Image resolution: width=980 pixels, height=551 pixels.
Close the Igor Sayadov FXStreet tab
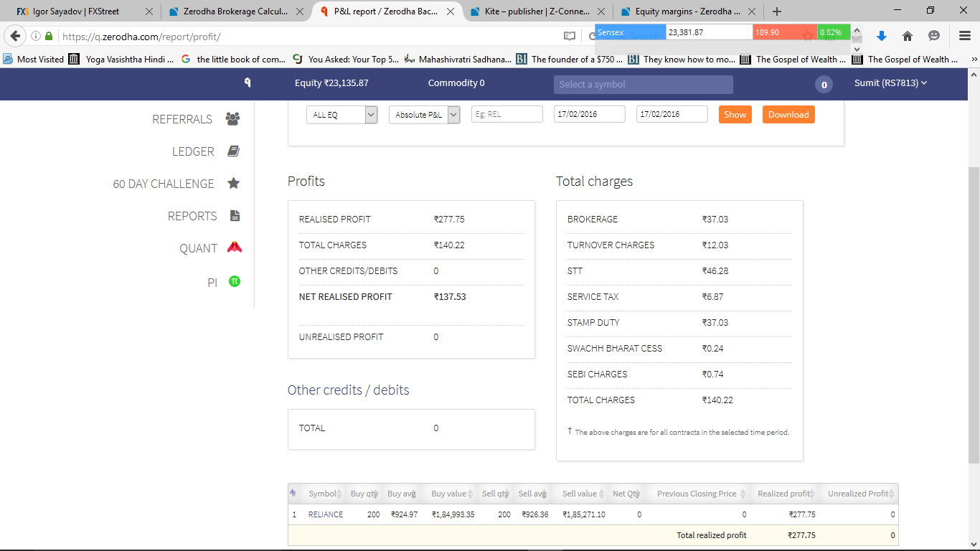coord(149,11)
